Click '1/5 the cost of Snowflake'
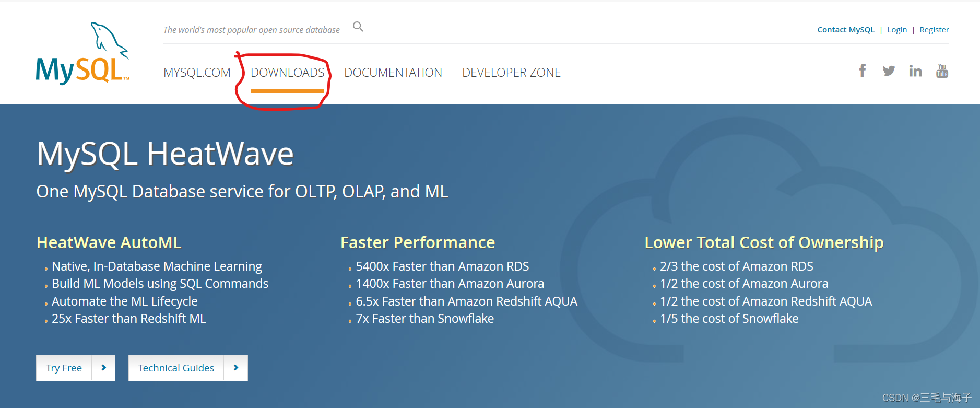Viewport: 980px width, 408px height. click(x=729, y=319)
